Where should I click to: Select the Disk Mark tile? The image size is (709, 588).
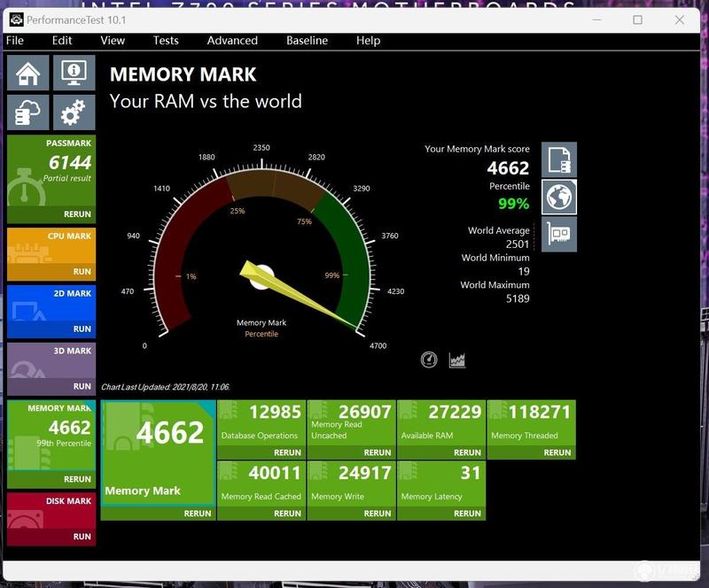[x=51, y=511]
